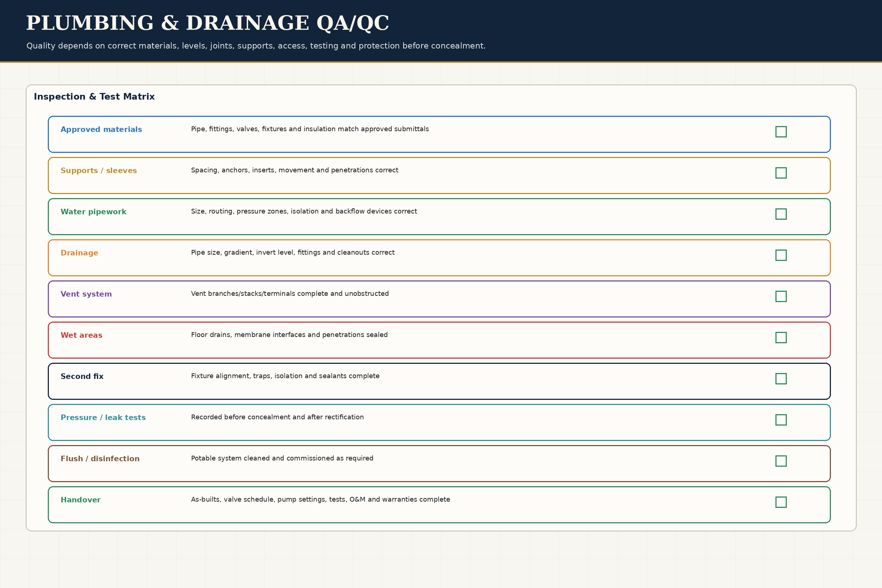Click the 'Water pipework' label
Screen dimensions: 882x588
tap(93, 212)
